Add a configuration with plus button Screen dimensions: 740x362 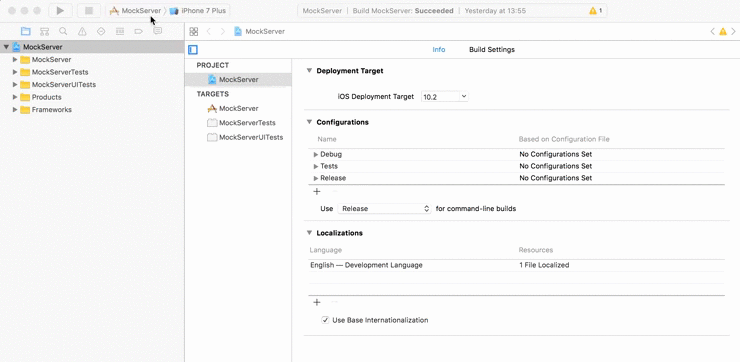(317, 191)
